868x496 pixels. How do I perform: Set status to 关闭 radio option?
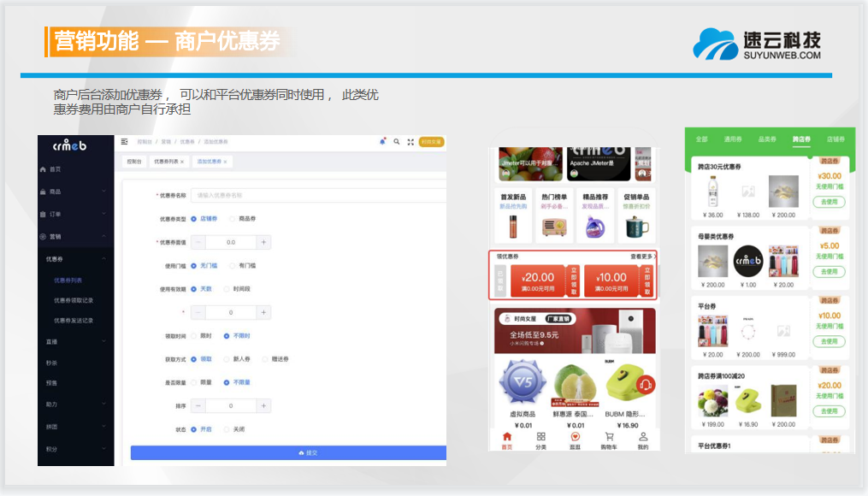[x=227, y=429]
